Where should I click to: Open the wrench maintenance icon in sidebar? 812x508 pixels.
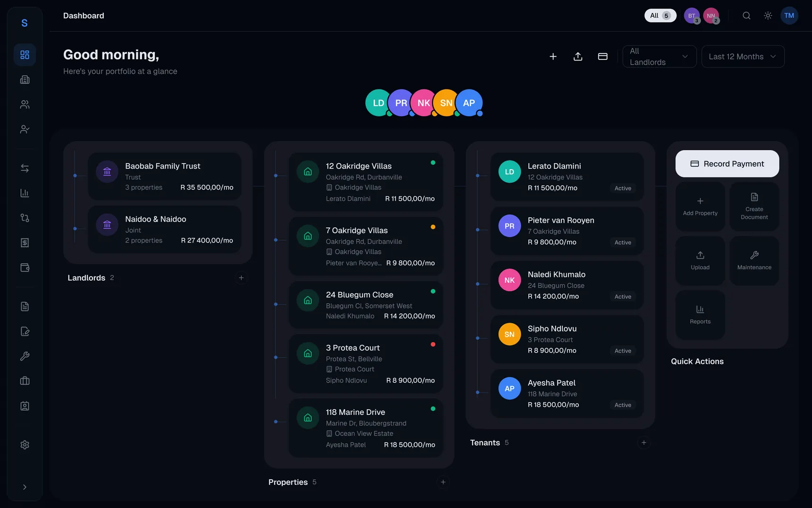(x=25, y=356)
